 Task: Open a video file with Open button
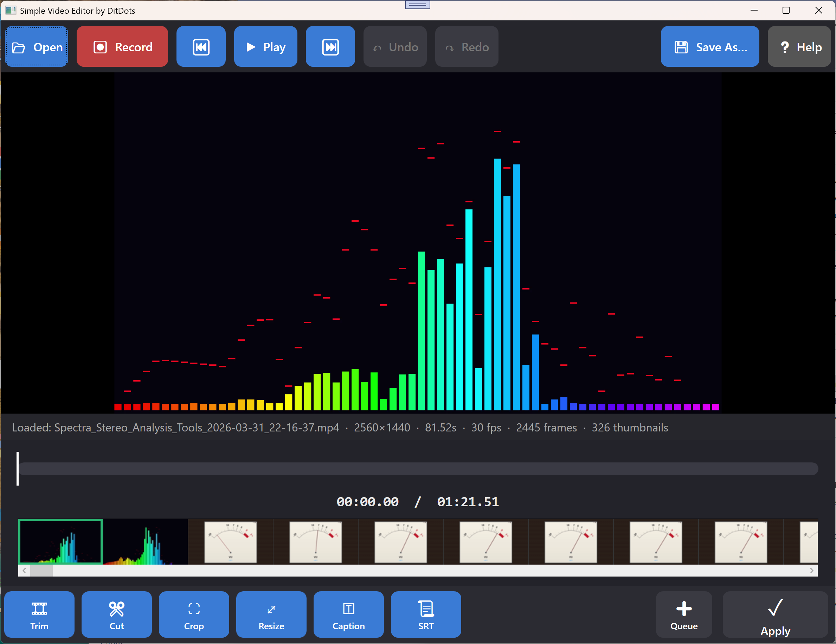37,47
